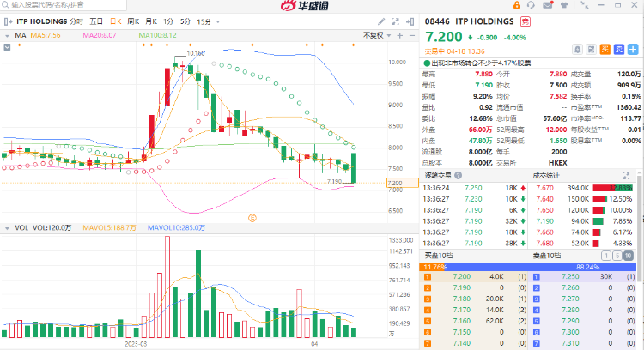Toggle the event markers checkbox on chart
The height and width of the screenshot is (350, 644).
(7, 47)
